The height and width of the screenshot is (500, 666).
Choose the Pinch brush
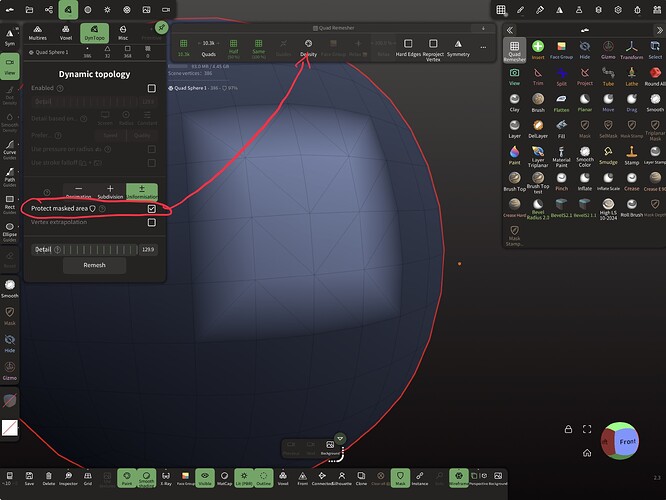click(561, 181)
